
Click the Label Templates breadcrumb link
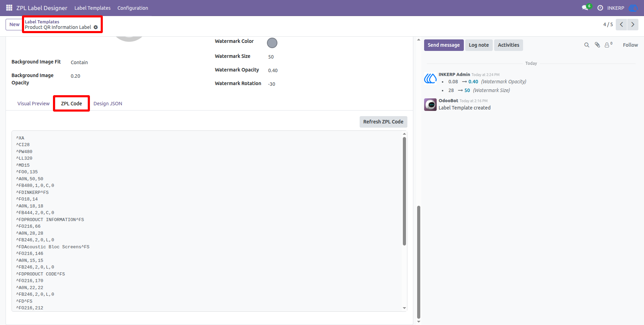tap(42, 22)
